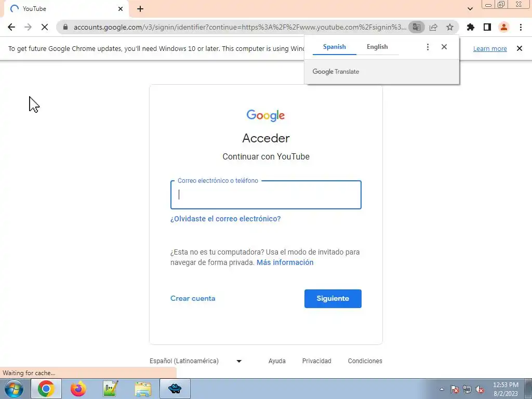
Task: Close the Google Translate popup
Action: pos(444,47)
